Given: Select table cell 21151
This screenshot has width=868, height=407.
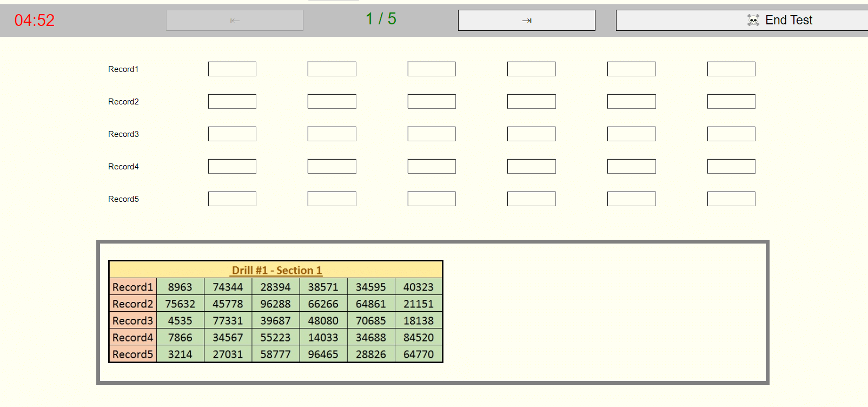Looking at the screenshot, I should click(x=419, y=304).
